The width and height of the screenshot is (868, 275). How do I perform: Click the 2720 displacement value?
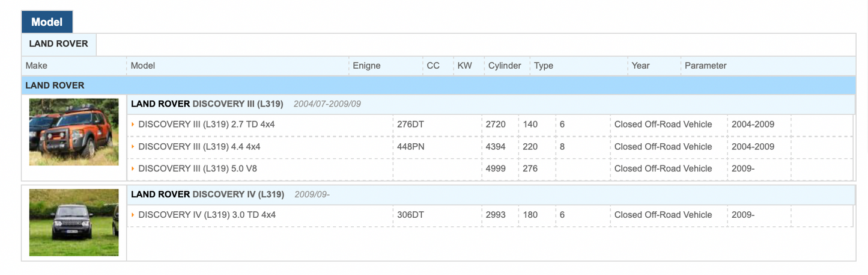[x=496, y=125]
